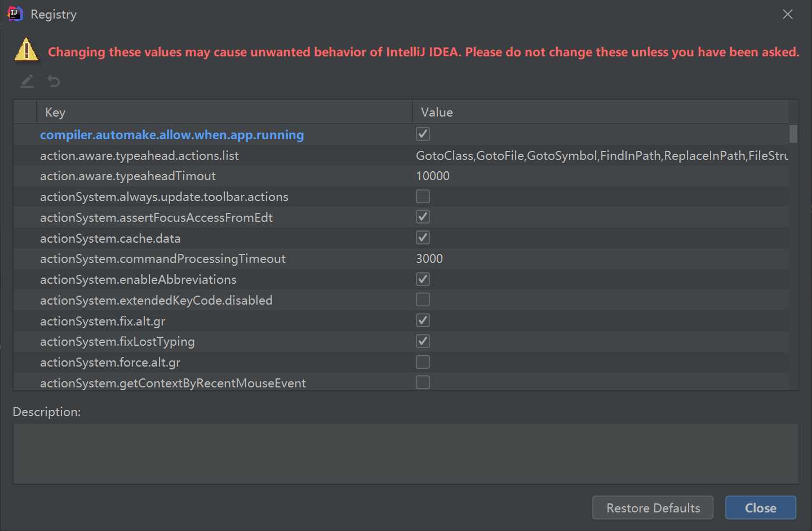Image resolution: width=812 pixels, height=531 pixels.
Task: Select the actionSystem.assertFocusAccessFromEdt key
Action: (x=156, y=217)
